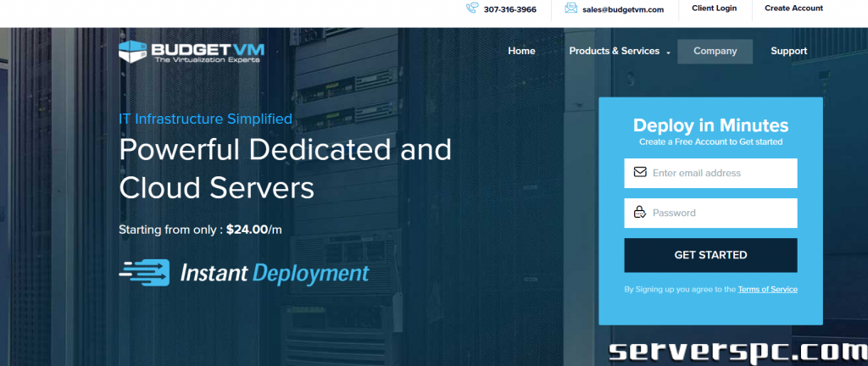Select Support in the navigation bar

pyautogui.click(x=788, y=51)
